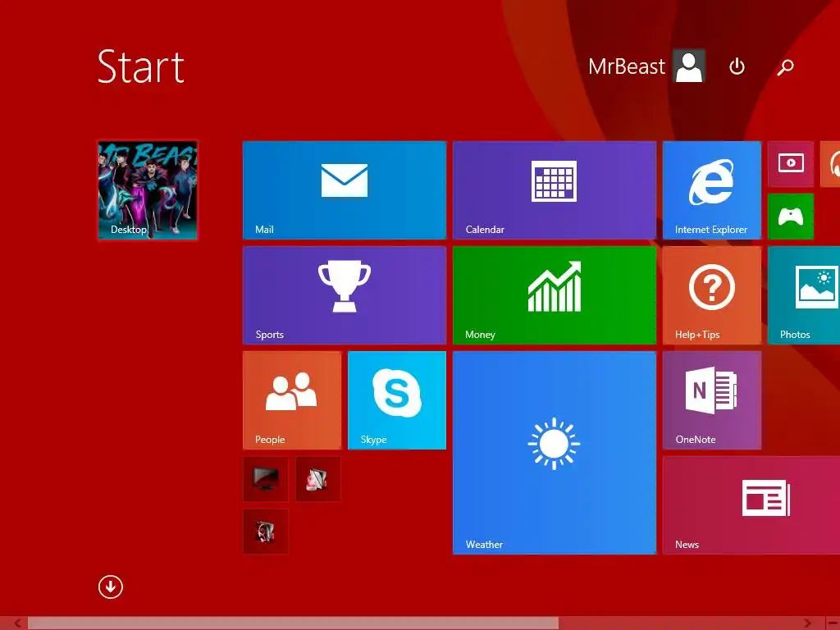Open the Weather tile

tap(555, 453)
